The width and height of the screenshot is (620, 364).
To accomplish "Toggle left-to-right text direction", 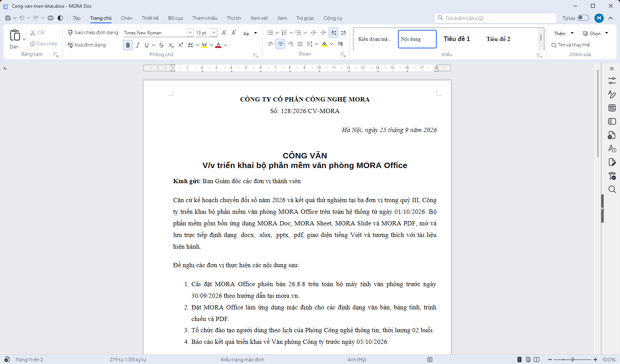I will pyautogui.click(x=334, y=33).
